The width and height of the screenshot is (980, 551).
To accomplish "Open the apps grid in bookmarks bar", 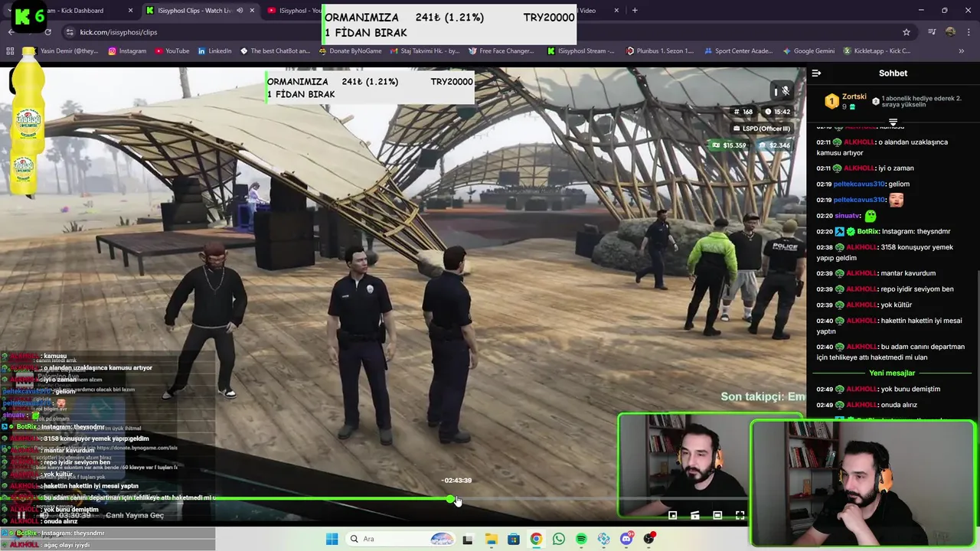I will tap(10, 51).
